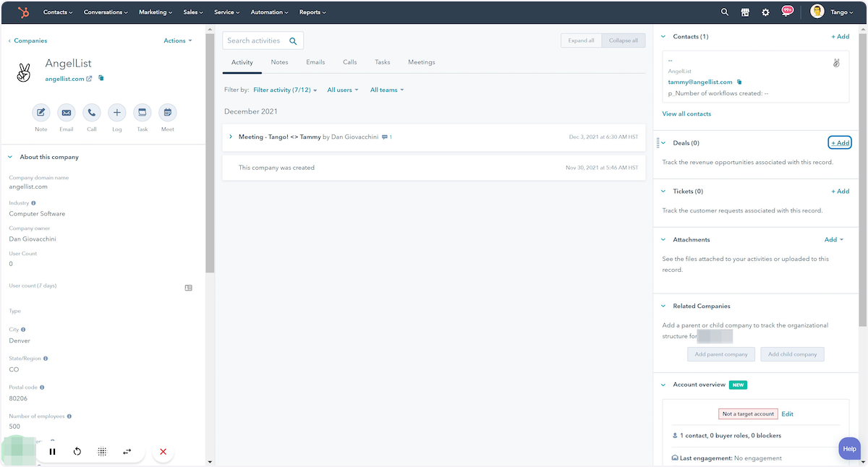Click the Call action icon
The width and height of the screenshot is (868, 467).
[x=92, y=113]
